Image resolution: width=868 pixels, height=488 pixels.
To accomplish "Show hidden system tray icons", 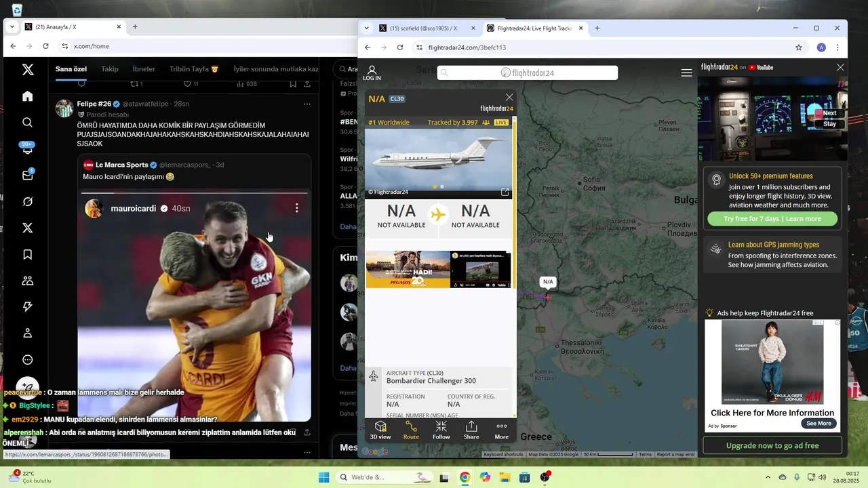I will click(x=768, y=477).
